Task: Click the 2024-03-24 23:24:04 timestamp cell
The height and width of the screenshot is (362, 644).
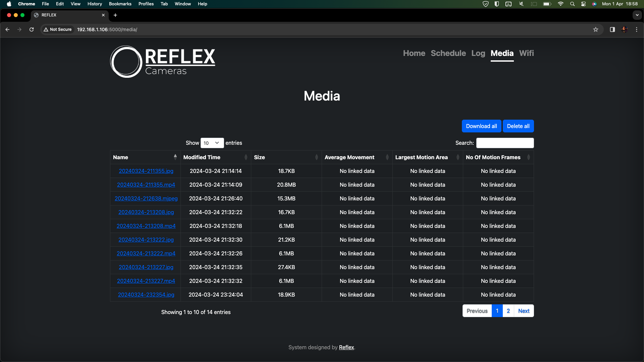Action: [216, 295]
